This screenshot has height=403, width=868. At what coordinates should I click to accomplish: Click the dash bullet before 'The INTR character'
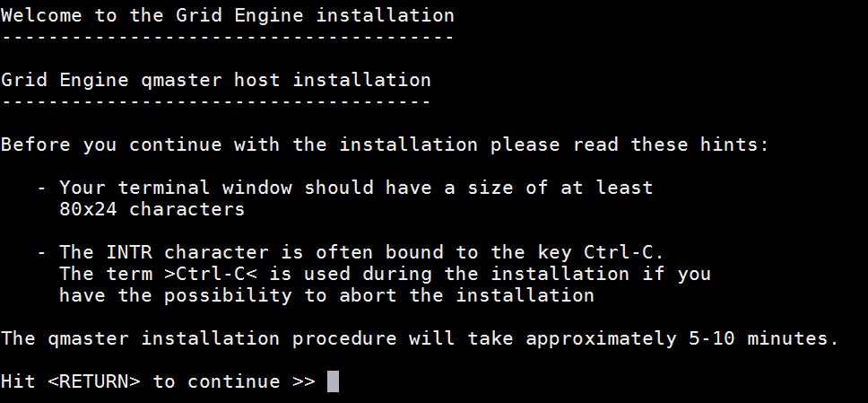pyautogui.click(x=41, y=253)
